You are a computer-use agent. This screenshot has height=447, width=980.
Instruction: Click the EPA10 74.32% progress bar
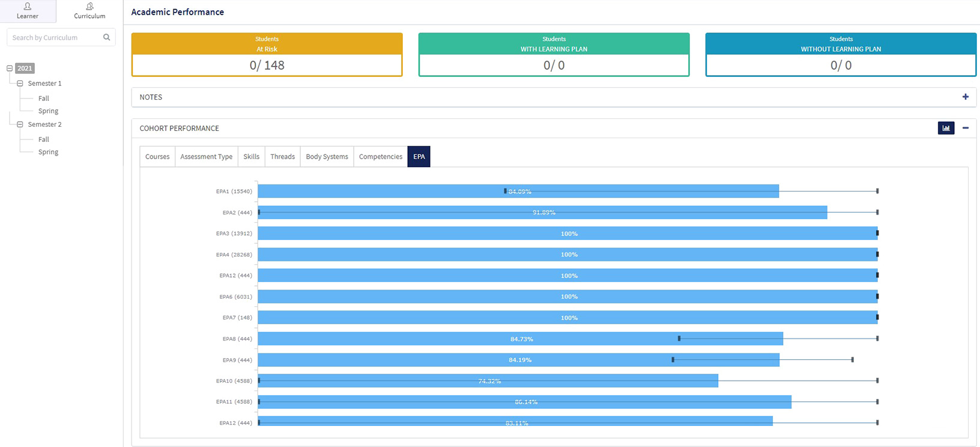[x=488, y=381]
